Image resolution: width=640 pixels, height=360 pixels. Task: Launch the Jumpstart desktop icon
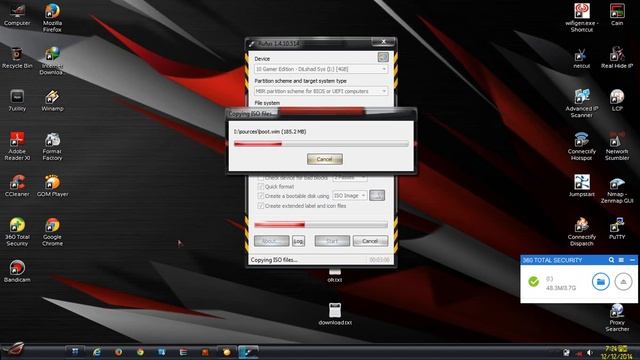point(582,186)
